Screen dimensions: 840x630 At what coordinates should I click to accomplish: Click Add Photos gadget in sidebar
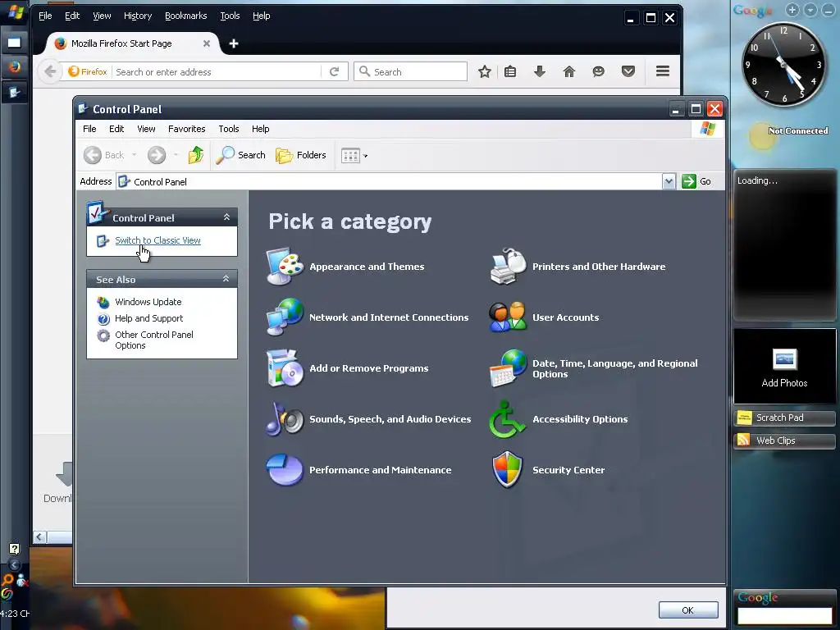(784, 367)
